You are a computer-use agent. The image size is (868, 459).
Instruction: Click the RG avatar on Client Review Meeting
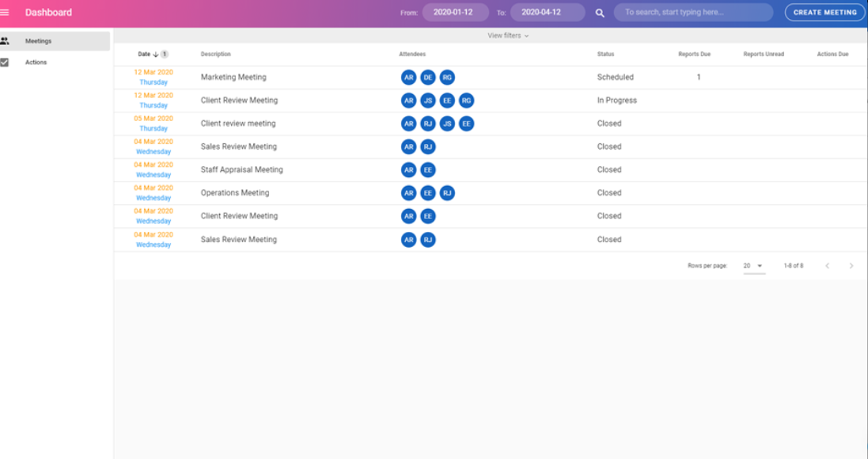[x=464, y=100]
